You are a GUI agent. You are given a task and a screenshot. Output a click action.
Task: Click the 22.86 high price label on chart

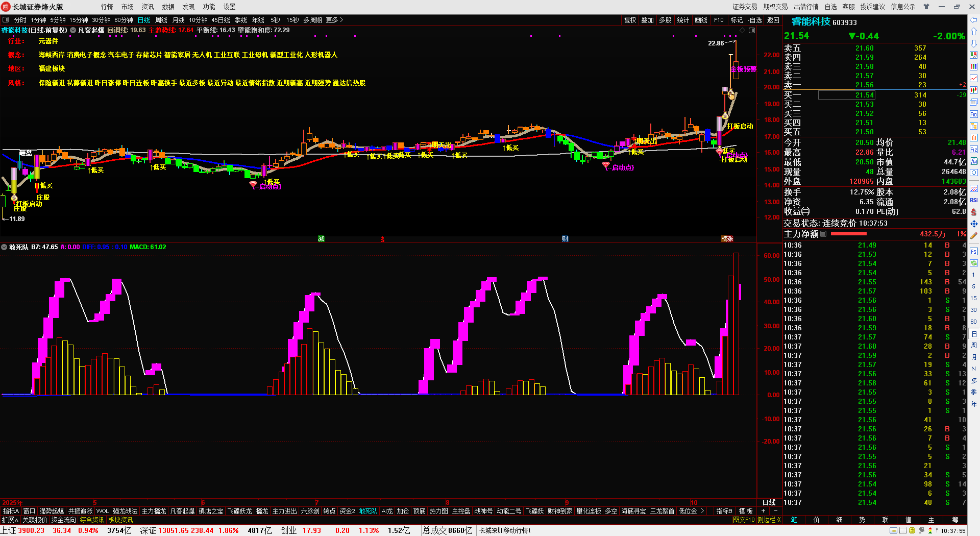716,43
